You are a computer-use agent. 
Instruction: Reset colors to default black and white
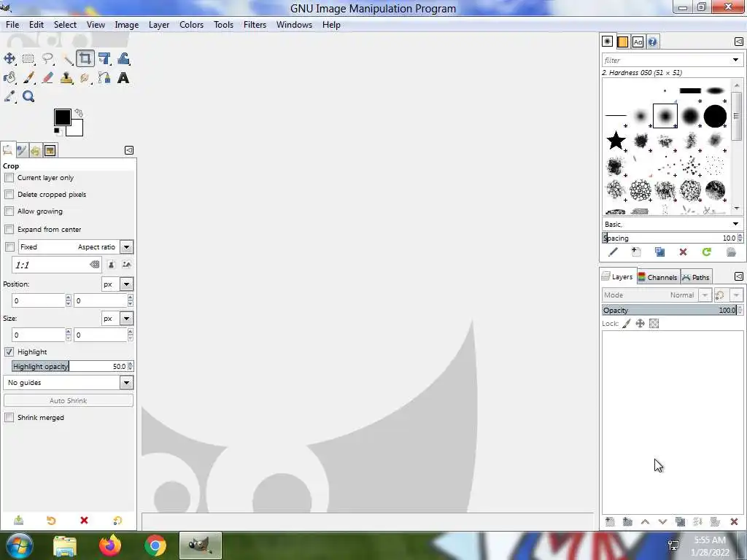point(57,131)
